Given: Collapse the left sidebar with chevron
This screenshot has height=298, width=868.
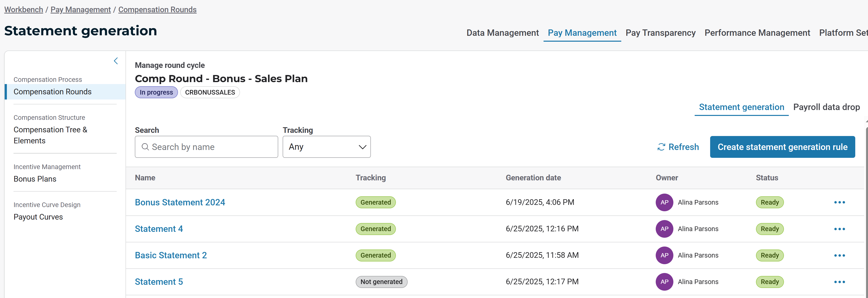Looking at the screenshot, I should 115,61.
